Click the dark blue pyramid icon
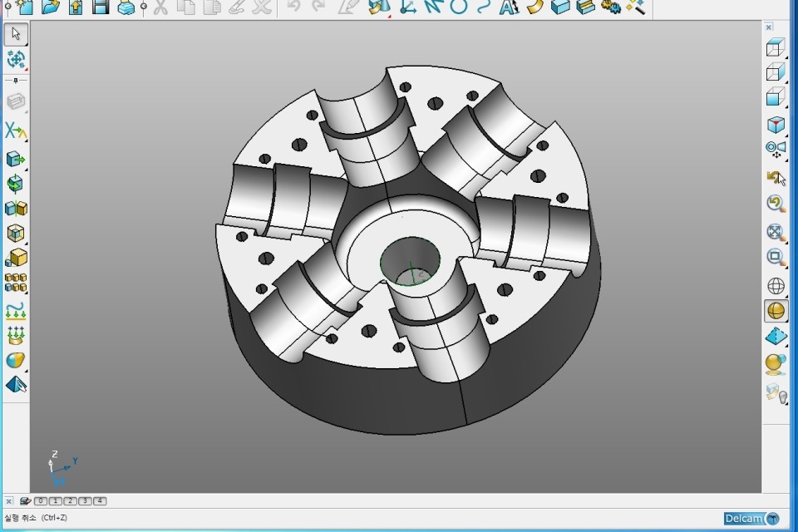This screenshot has height=532, width=798. [16, 384]
